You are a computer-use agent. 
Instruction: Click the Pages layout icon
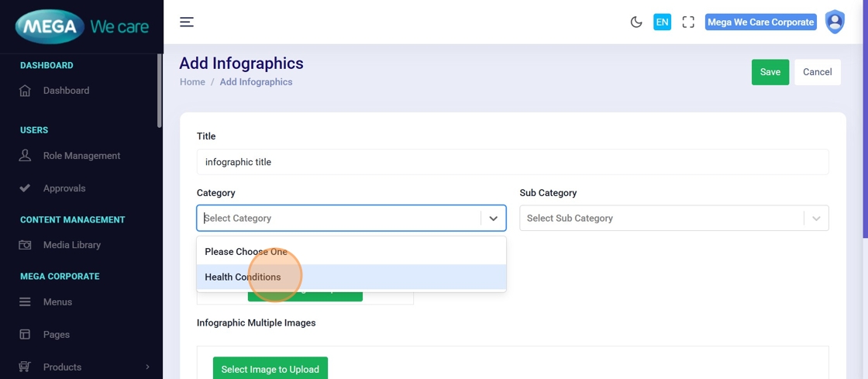(25, 335)
